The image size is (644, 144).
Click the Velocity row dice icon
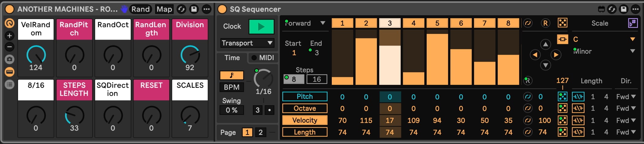pos(563,121)
